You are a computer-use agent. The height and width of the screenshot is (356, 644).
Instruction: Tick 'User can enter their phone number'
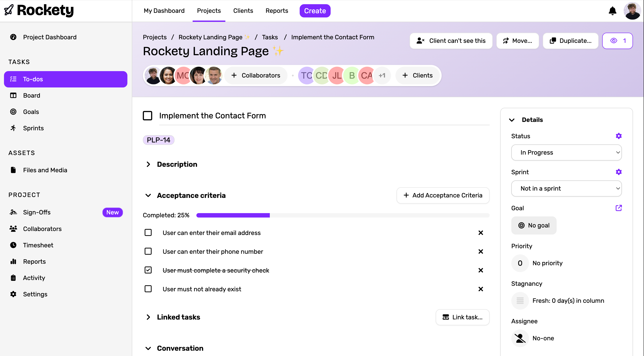(x=148, y=251)
